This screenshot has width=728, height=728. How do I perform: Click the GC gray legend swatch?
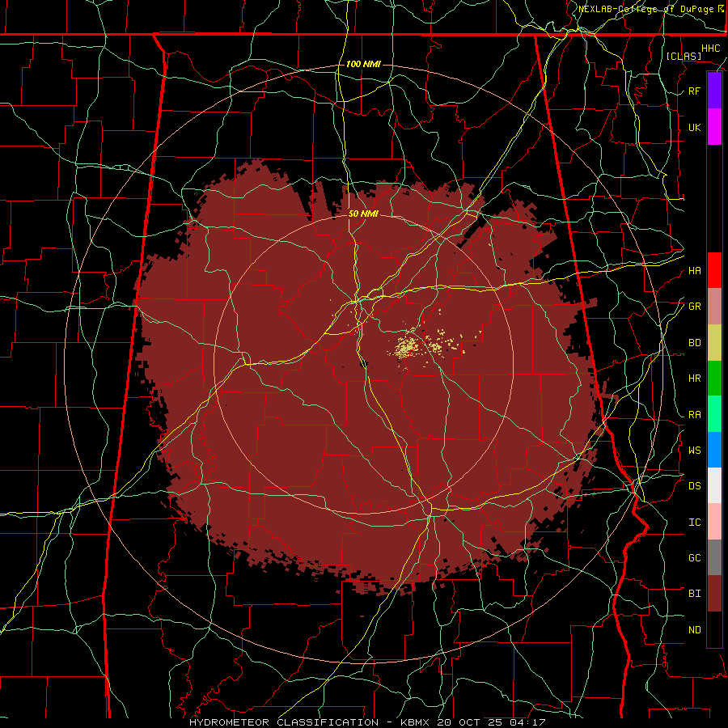click(x=714, y=557)
